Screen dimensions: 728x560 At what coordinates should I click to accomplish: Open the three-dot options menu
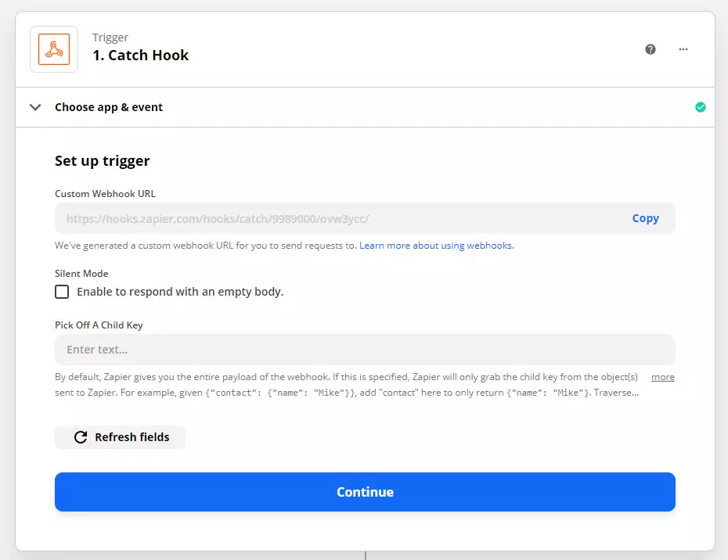(x=683, y=48)
